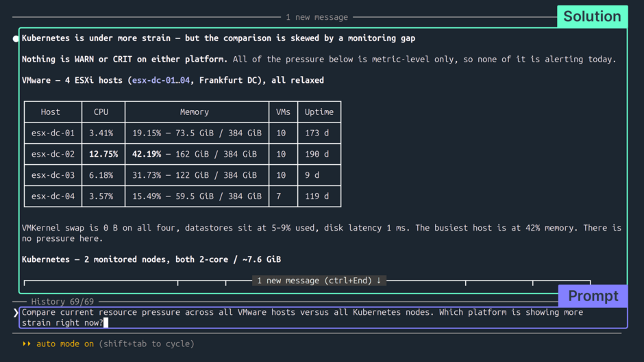The image size is (644, 362).
Task: Jump to new message via ctrl+End banner
Action: click(319, 281)
